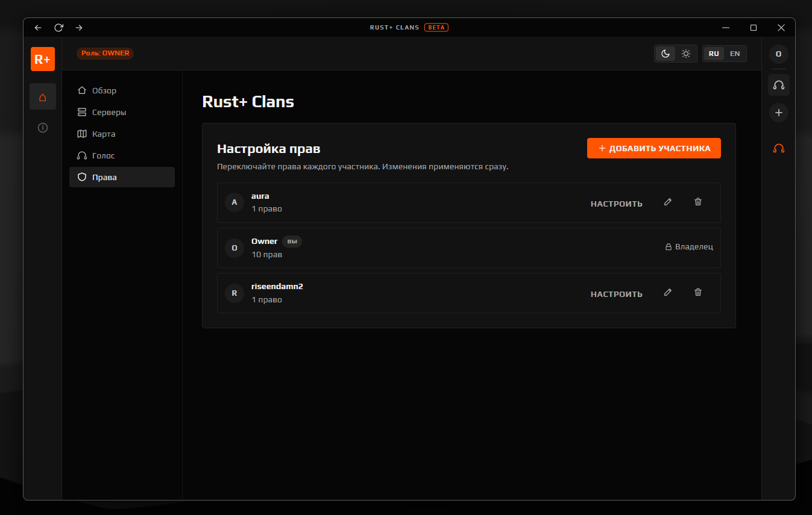The height and width of the screenshot is (515, 812).
Task: Click the plus icon in right rail
Action: coord(778,113)
